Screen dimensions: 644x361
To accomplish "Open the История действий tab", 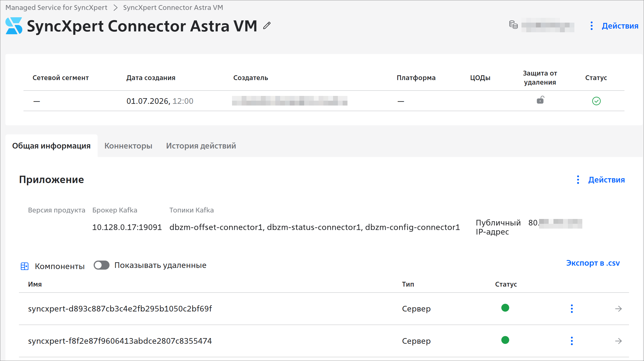I will click(x=201, y=146).
